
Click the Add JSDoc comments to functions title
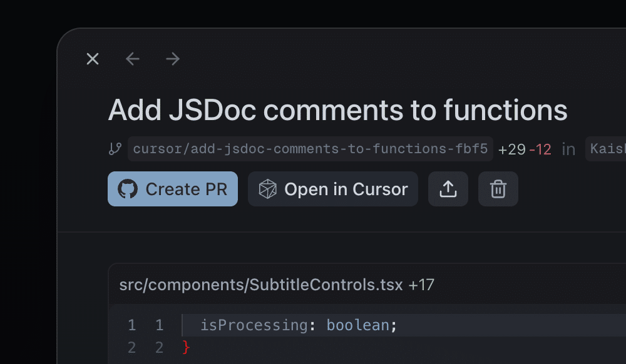point(337,110)
